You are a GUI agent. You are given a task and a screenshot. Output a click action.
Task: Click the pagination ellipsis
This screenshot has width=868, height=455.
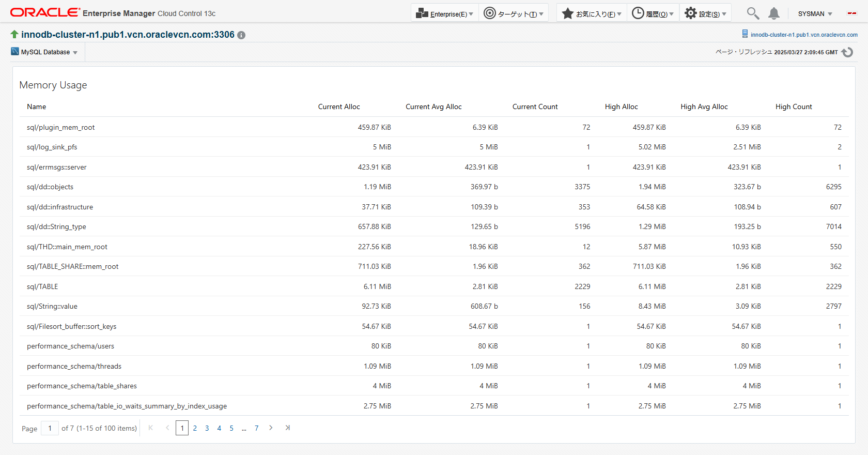tap(244, 429)
